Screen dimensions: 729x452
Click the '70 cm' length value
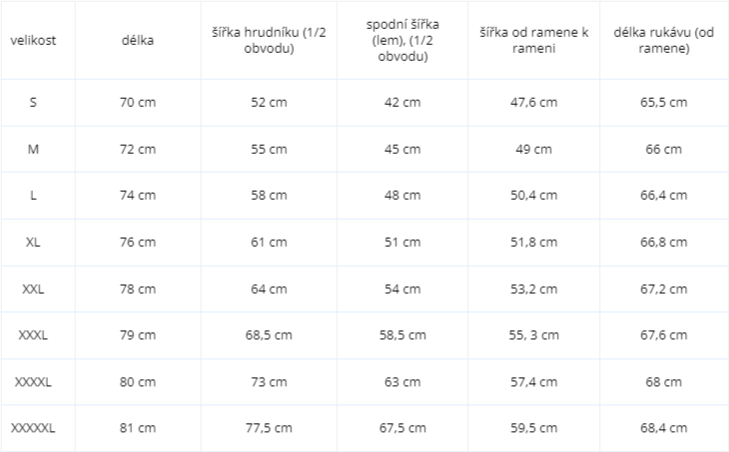pyautogui.click(x=138, y=102)
